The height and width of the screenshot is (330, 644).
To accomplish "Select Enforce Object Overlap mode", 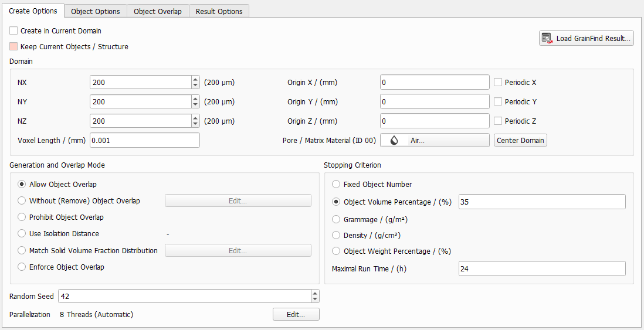I will pos(22,267).
